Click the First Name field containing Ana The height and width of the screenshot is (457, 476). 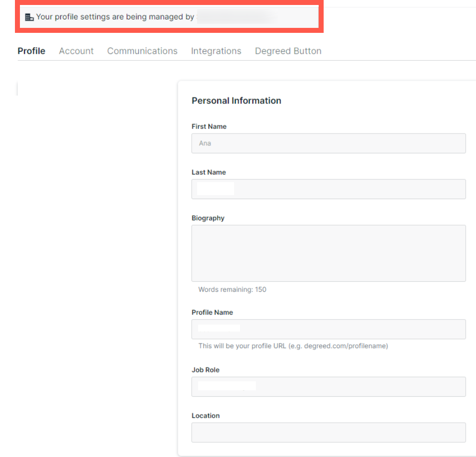point(329,143)
